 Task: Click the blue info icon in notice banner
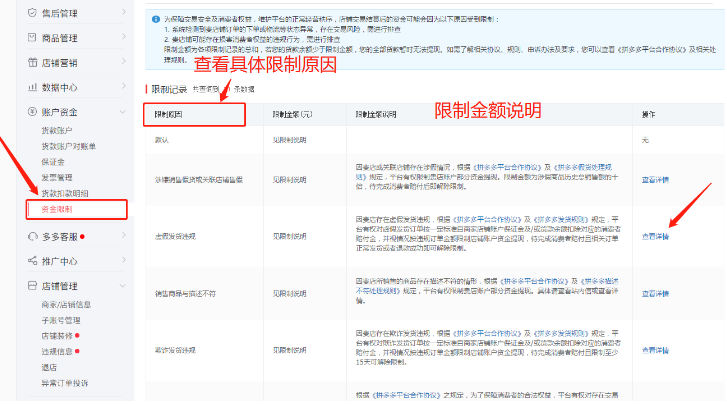(x=156, y=19)
